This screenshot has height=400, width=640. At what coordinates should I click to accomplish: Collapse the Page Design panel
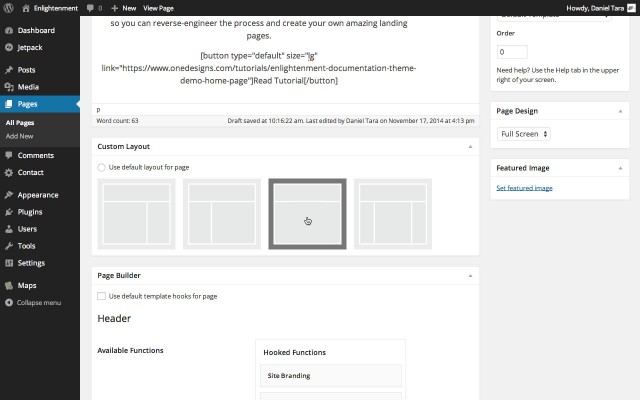(620, 111)
